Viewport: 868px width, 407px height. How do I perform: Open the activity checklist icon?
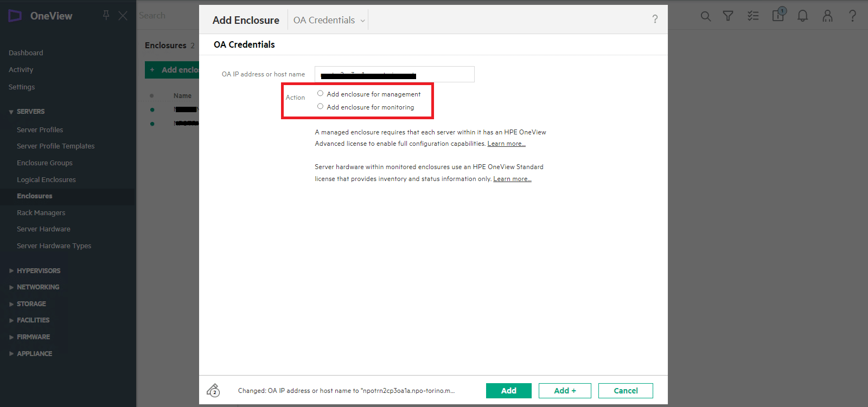pyautogui.click(x=753, y=16)
